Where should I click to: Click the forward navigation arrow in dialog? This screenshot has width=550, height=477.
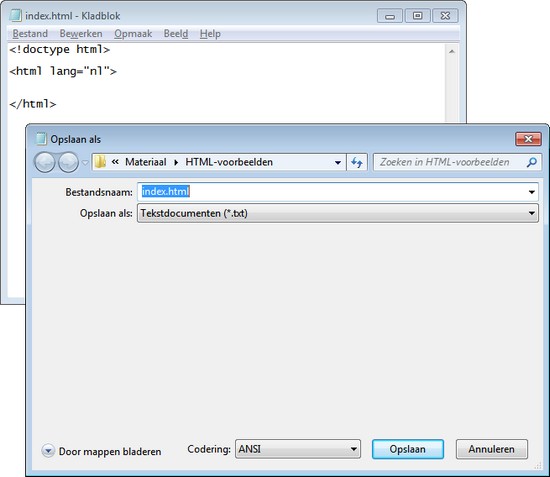pos(68,162)
